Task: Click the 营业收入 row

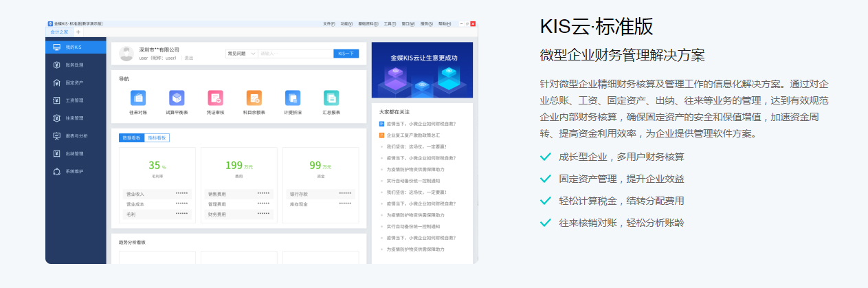Action: (x=157, y=194)
